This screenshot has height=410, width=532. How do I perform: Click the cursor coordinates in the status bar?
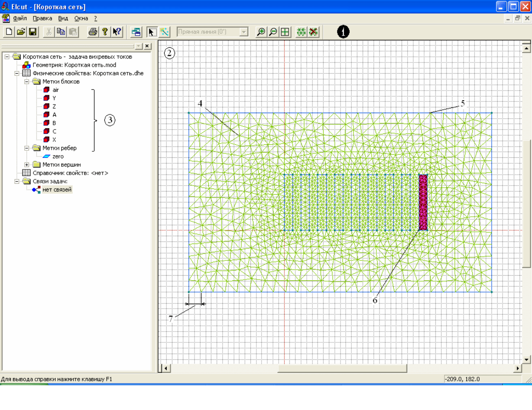point(462,379)
